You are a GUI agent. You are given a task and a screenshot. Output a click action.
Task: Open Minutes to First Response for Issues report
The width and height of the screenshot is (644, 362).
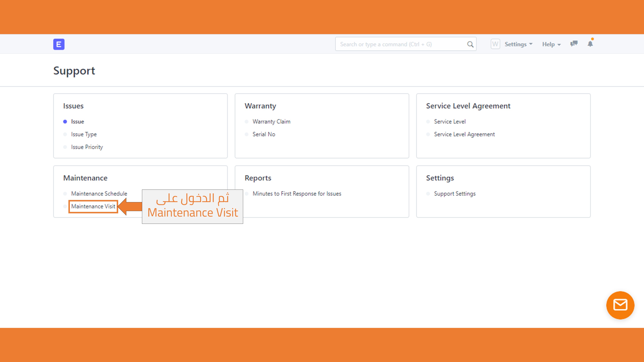pos(297,194)
